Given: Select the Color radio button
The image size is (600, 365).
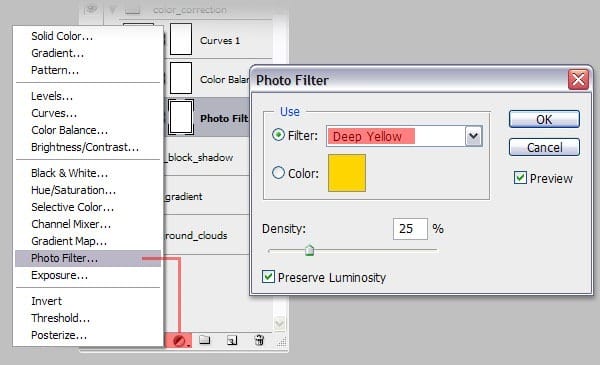Looking at the screenshot, I should [278, 173].
